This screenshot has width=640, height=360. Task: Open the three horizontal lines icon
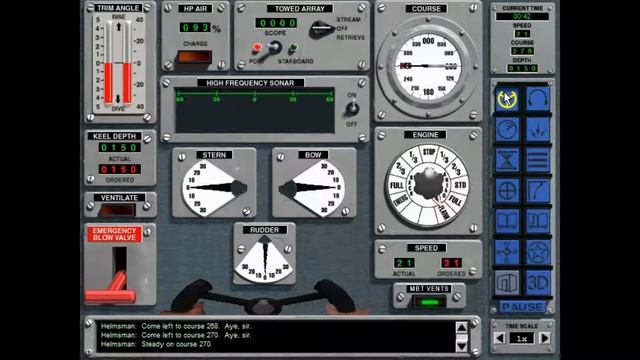point(538,160)
